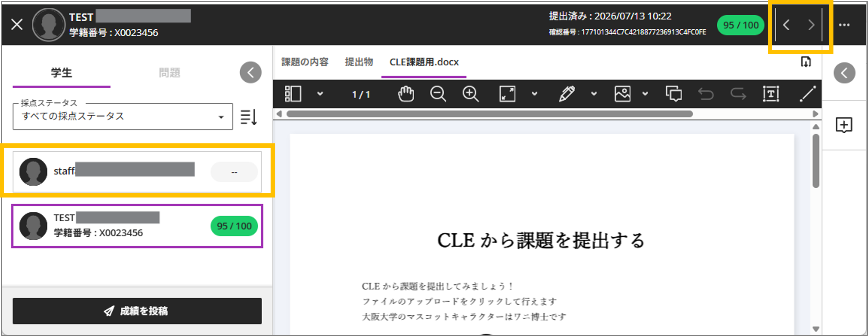
Task: Add feedback with the plus comment icon
Action: [844, 125]
